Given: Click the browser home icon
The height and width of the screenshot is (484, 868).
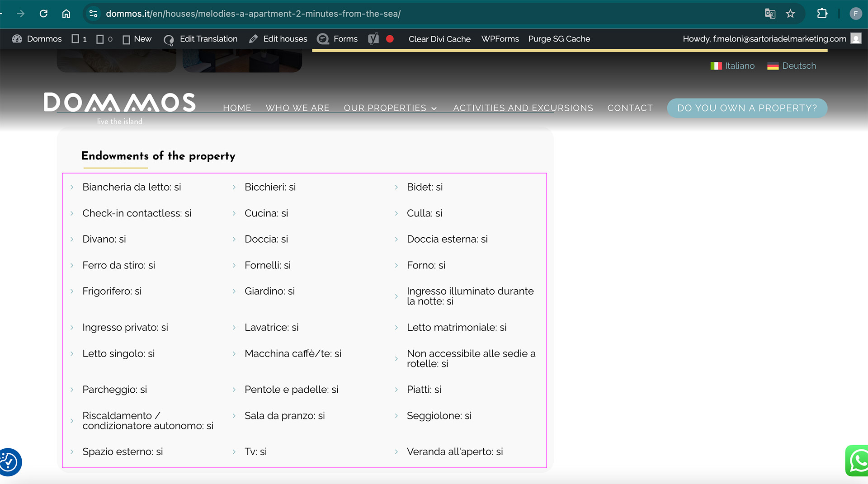Looking at the screenshot, I should coord(66,14).
